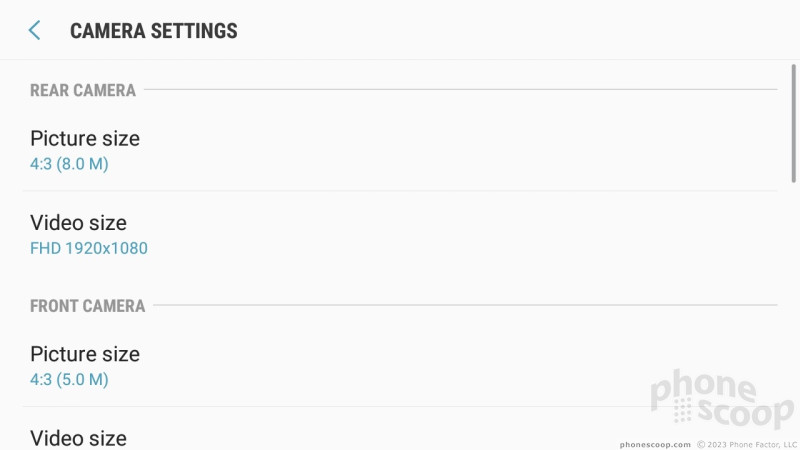
Task: Click the CAMERA SETTINGS page title
Action: [154, 31]
